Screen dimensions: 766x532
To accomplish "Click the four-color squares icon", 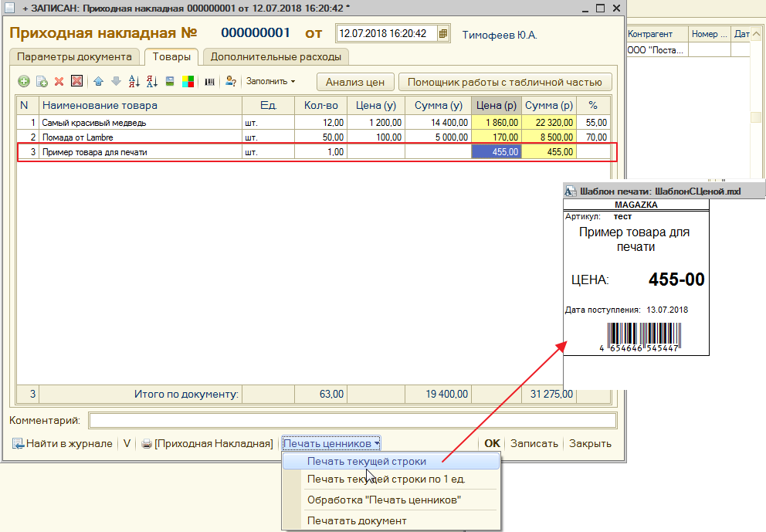I will (x=188, y=82).
